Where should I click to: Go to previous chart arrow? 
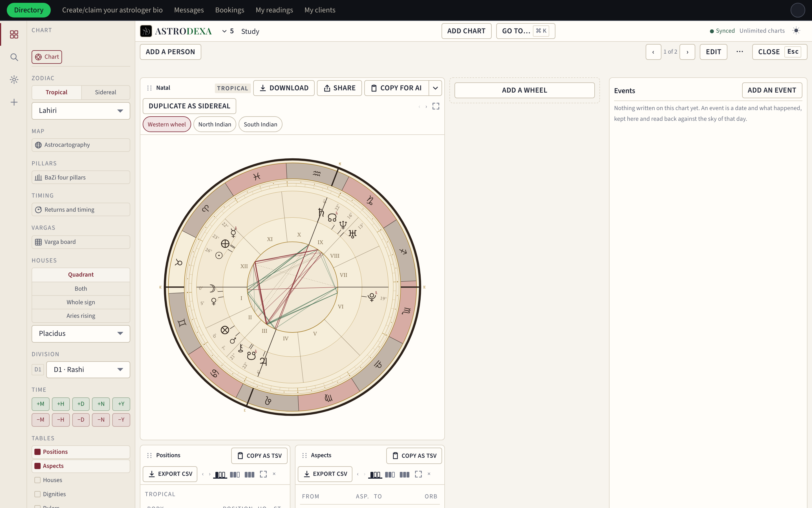pos(653,52)
